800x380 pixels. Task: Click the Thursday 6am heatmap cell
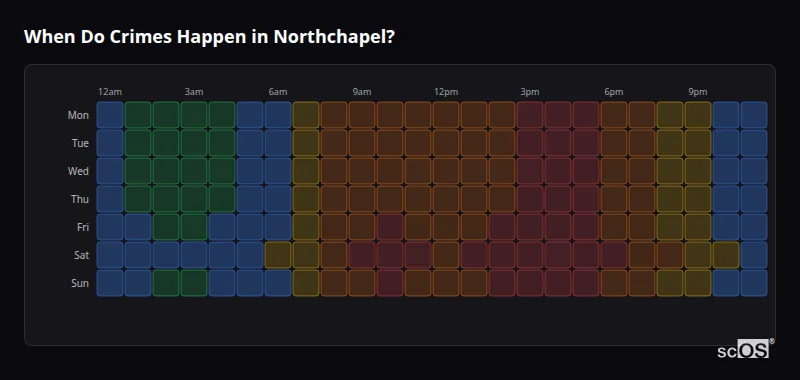[x=278, y=199]
